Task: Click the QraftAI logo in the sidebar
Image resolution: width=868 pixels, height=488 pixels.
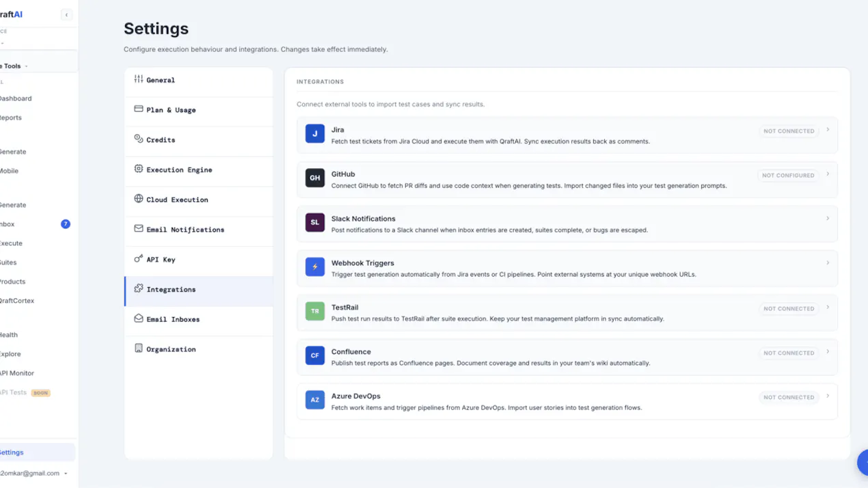Action: [12, 14]
